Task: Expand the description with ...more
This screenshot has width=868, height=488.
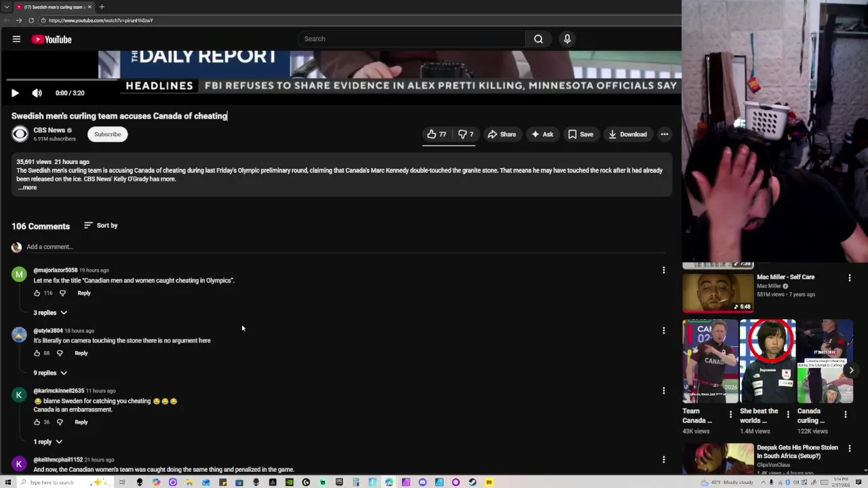Action: (x=27, y=188)
